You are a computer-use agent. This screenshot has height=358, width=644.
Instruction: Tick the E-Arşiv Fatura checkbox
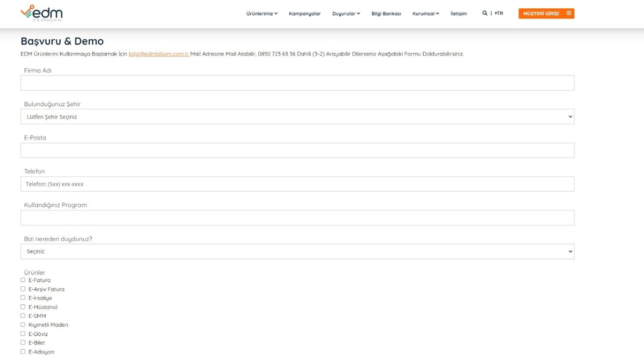point(23,289)
